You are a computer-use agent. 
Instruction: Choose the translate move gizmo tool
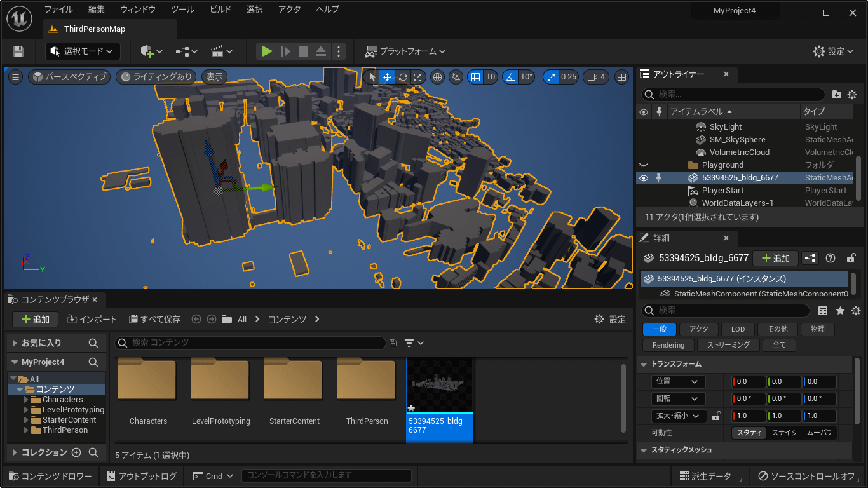point(388,77)
